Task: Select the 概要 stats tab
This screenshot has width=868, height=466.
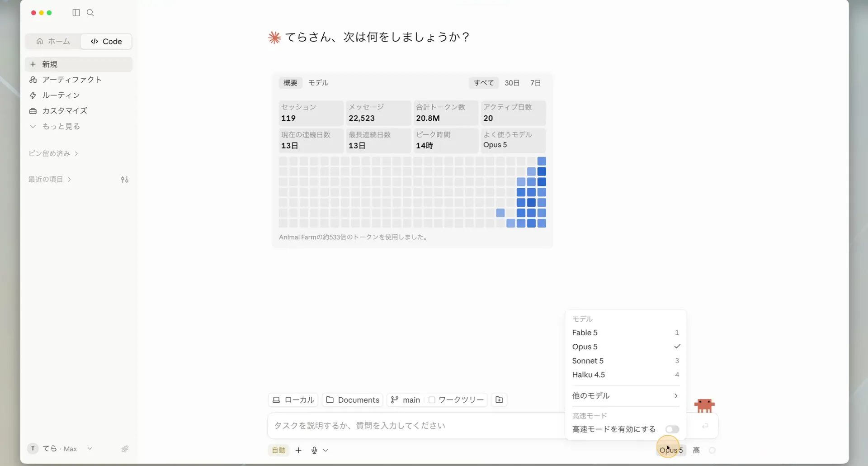Action: [x=290, y=83]
